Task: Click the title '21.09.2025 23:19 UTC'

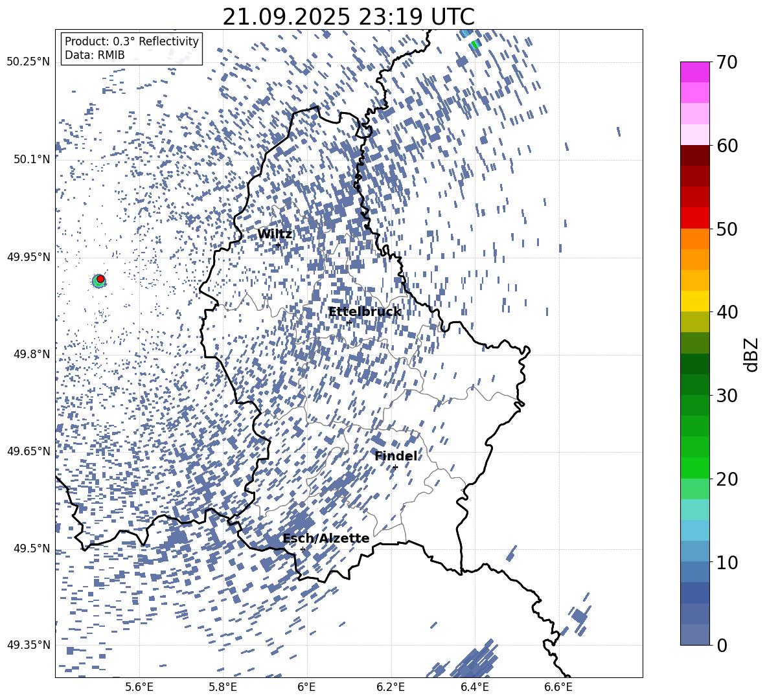Action: pos(349,17)
